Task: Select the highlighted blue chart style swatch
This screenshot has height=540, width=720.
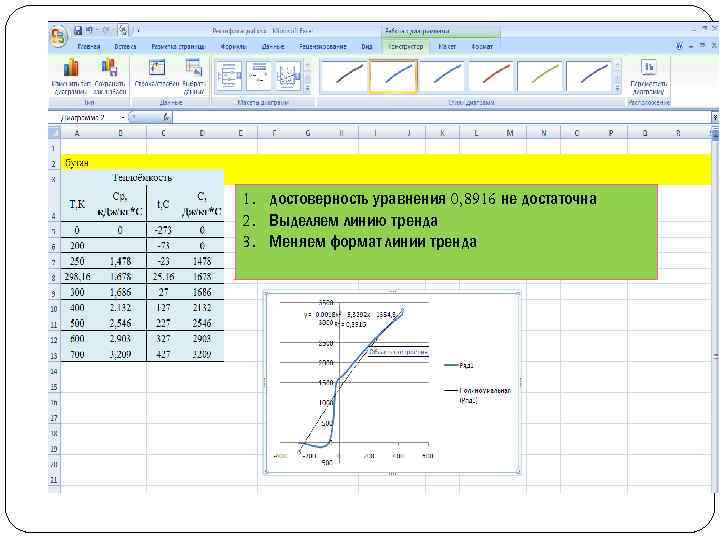Action: (394, 76)
